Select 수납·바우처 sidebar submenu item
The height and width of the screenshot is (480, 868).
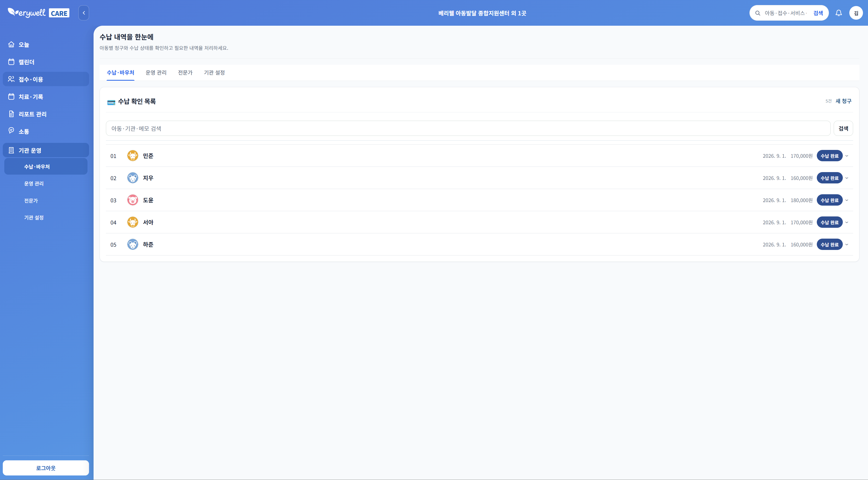(46, 166)
